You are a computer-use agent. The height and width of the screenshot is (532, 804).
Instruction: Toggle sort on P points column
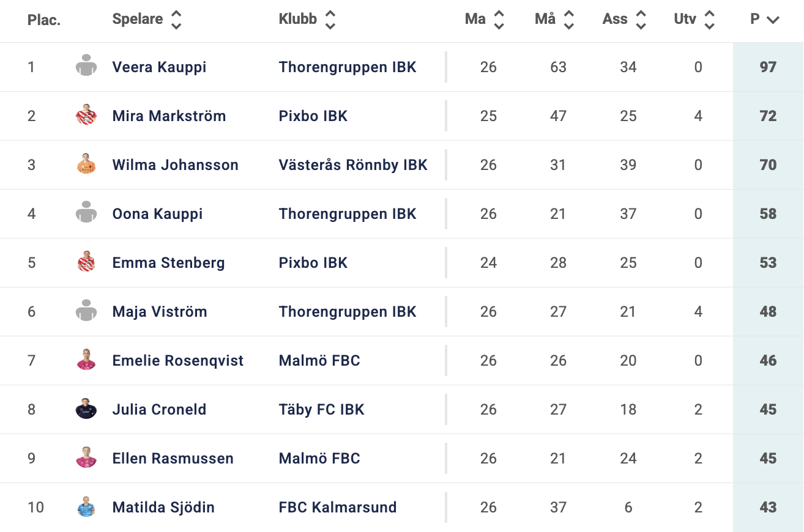point(764,20)
